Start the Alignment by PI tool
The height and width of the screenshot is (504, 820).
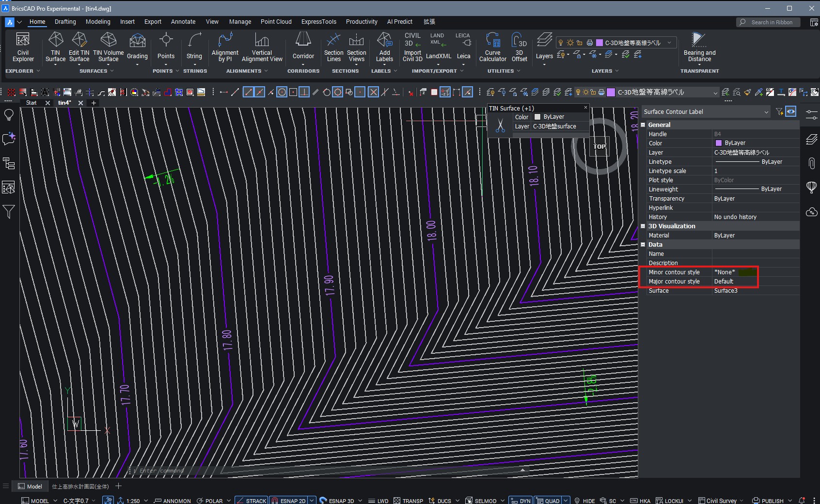tap(225, 47)
